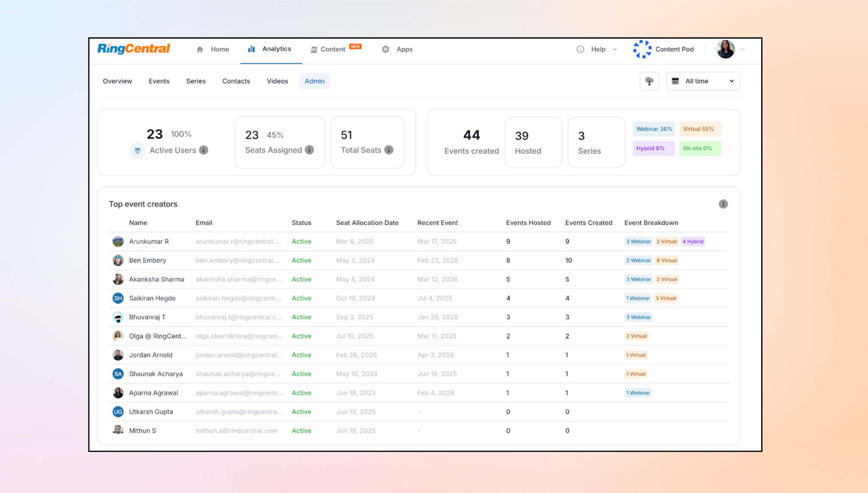Click info icon for Top event creators
The height and width of the screenshot is (493, 868).
point(723,204)
